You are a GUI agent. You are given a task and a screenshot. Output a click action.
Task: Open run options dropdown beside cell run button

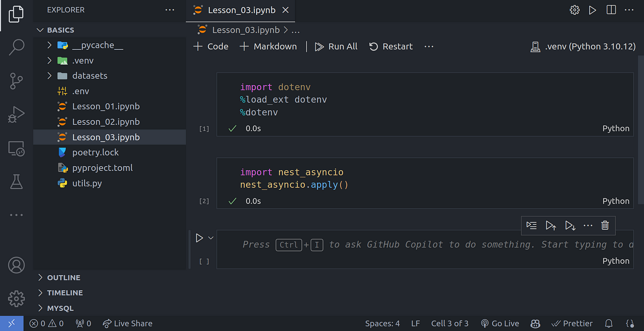click(x=211, y=238)
